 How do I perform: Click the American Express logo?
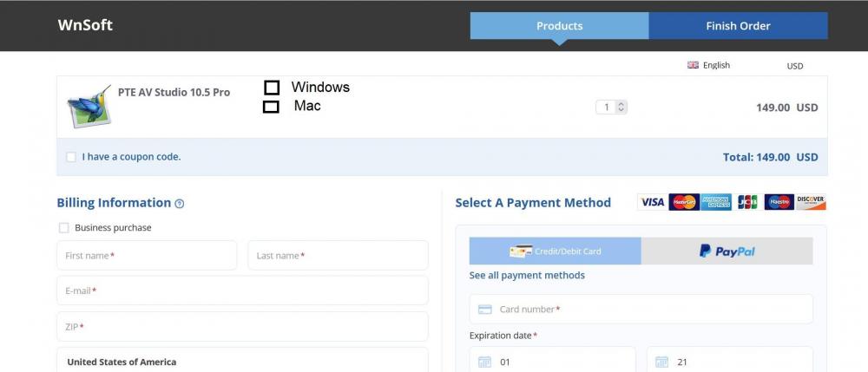(x=716, y=202)
